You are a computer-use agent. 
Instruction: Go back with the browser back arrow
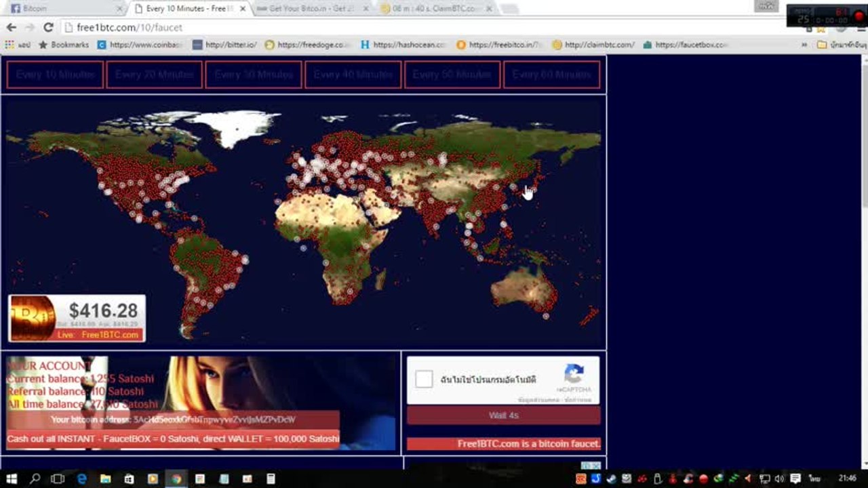pyautogui.click(x=11, y=28)
